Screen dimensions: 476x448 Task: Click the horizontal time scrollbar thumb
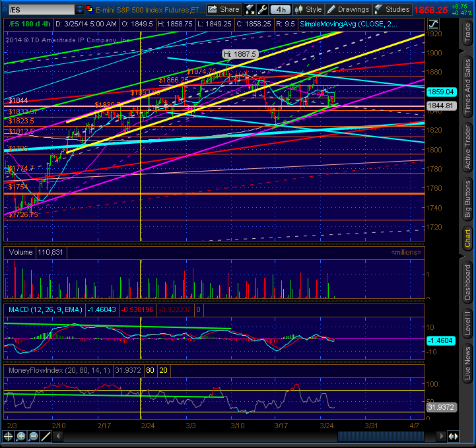pos(381,437)
